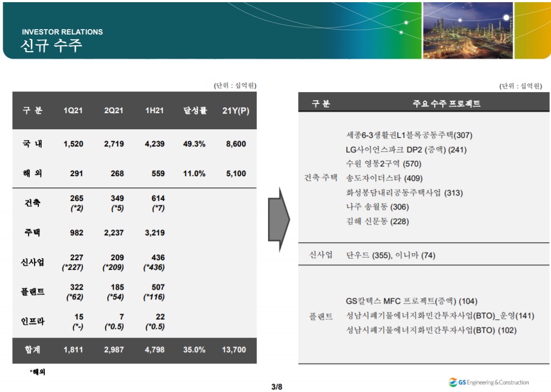Select the 신사업 1H21 overseas figure (*436)
Screen dimensions: 551x392
pos(154,268)
